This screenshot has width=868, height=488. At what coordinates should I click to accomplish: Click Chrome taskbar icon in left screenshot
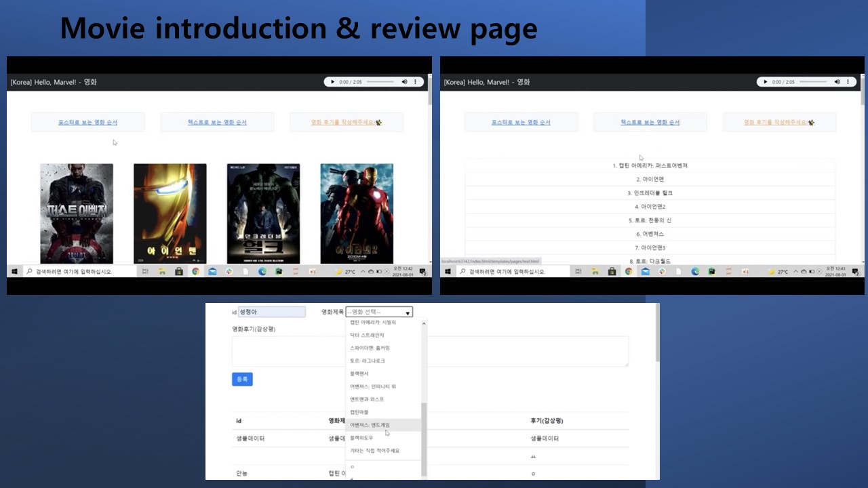click(195, 271)
